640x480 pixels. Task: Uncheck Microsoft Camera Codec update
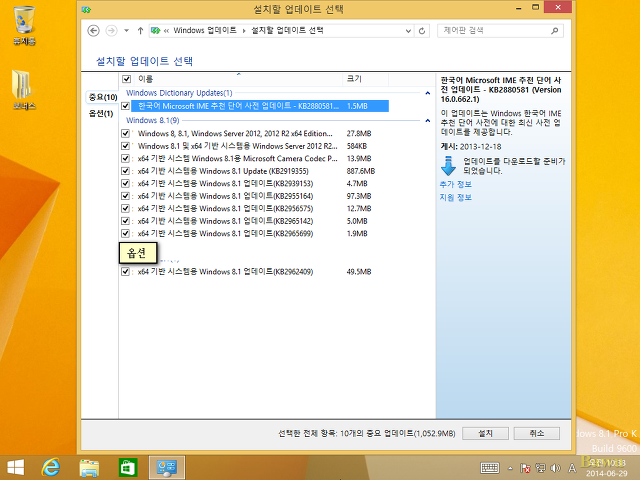tap(125, 159)
